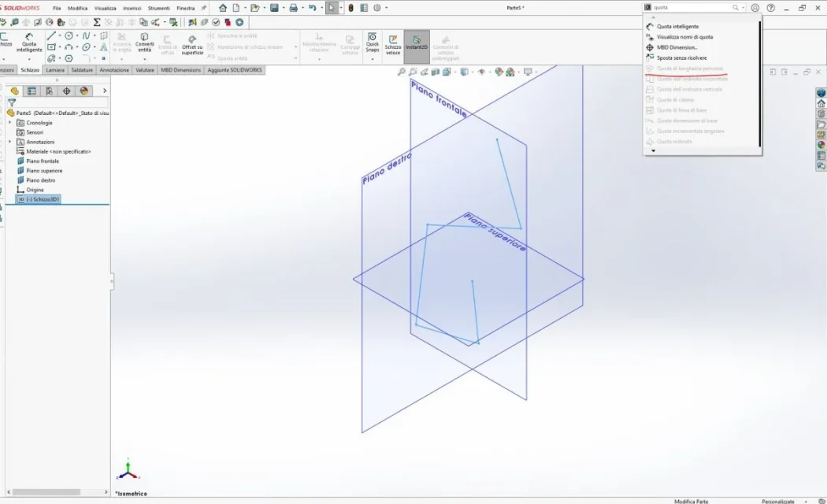827x504 pixels.
Task: Click the Home icon in top toolbar
Action: point(223,8)
